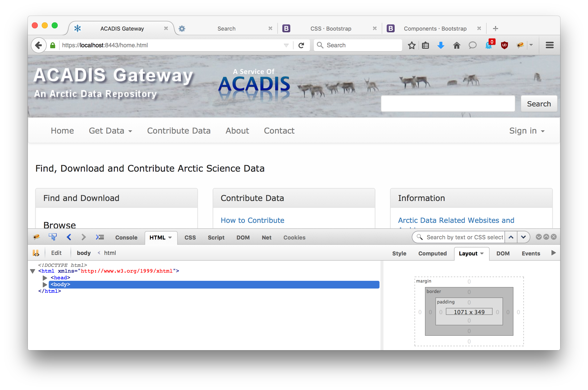Collapse the html root node
The image size is (588, 390).
33,271
